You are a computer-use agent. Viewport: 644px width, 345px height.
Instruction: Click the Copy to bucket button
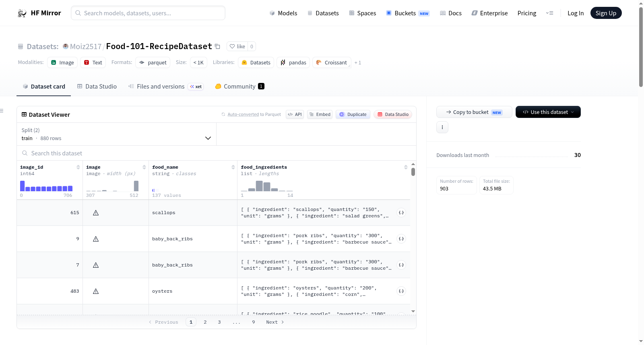pos(474,112)
